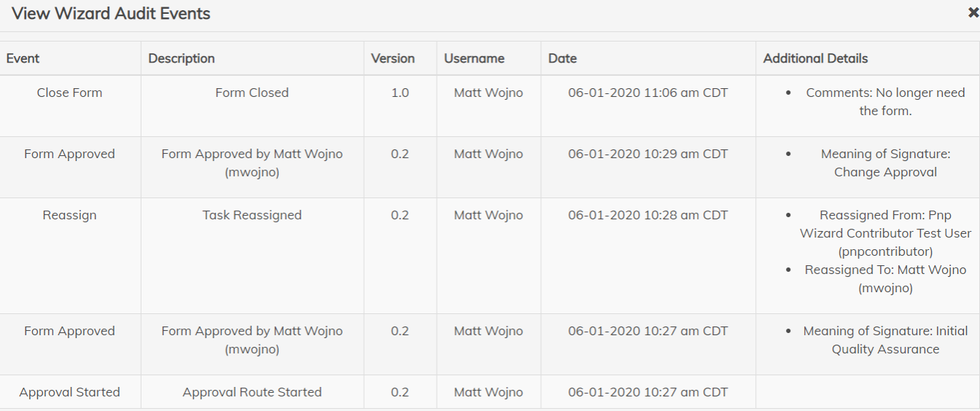Click version 1.0 in the first row

click(x=400, y=93)
